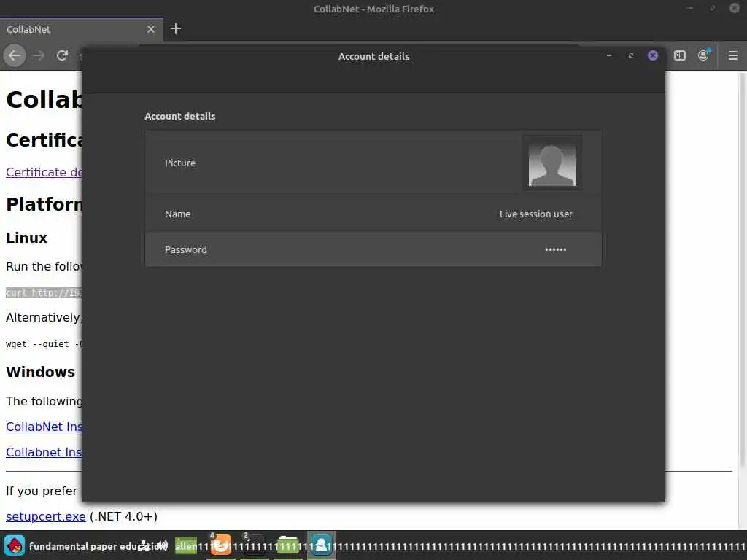The image size is (747, 560).
Task: Maximize the Account details window
Action: pyautogui.click(x=631, y=55)
